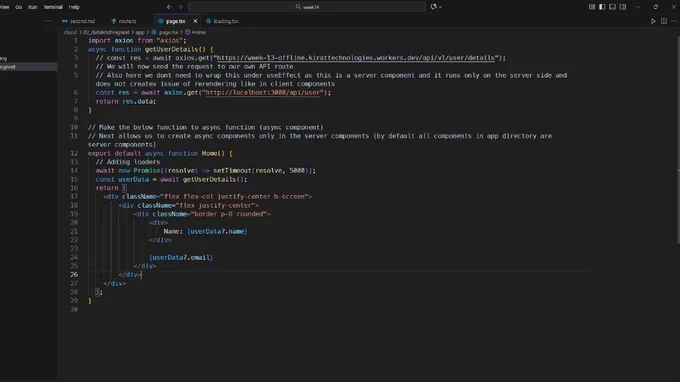The width and height of the screenshot is (680, 382).
Task: Switch to the route.ts tab
Action: click(x=124, y=21)
